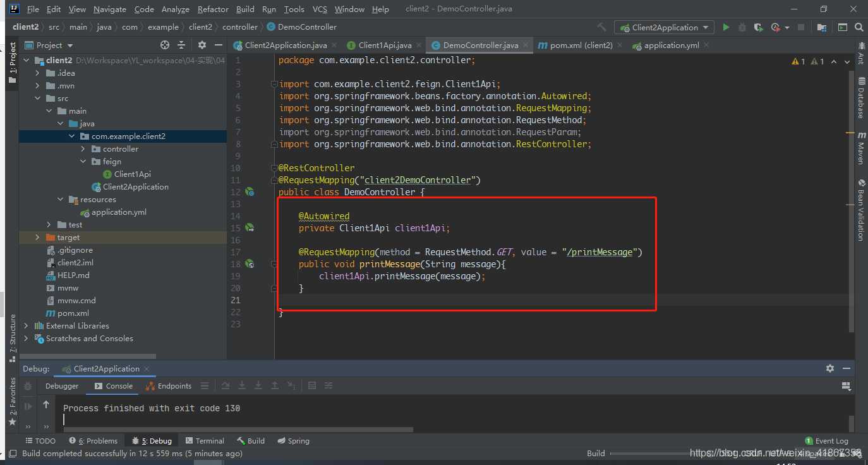Open the Project view type dropdown
868x465 pixels.
[49, 45]
